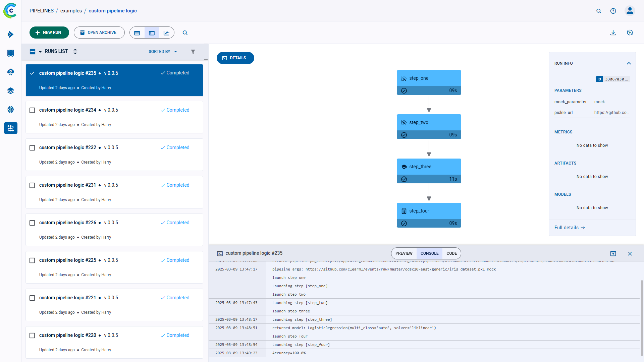Open the runs list multi-select dropdown arrow
Image resolution: width=644 pixels, height=362 pixels.
click(40, 52)
